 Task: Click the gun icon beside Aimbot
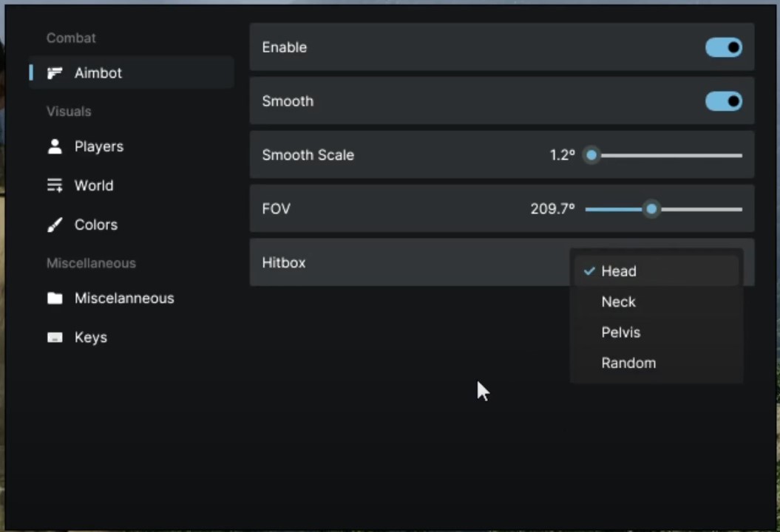[x=55, y=73]
